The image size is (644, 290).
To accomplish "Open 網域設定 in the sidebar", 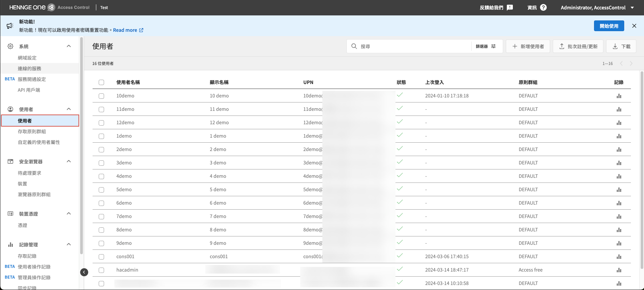I will coord(27,58).
